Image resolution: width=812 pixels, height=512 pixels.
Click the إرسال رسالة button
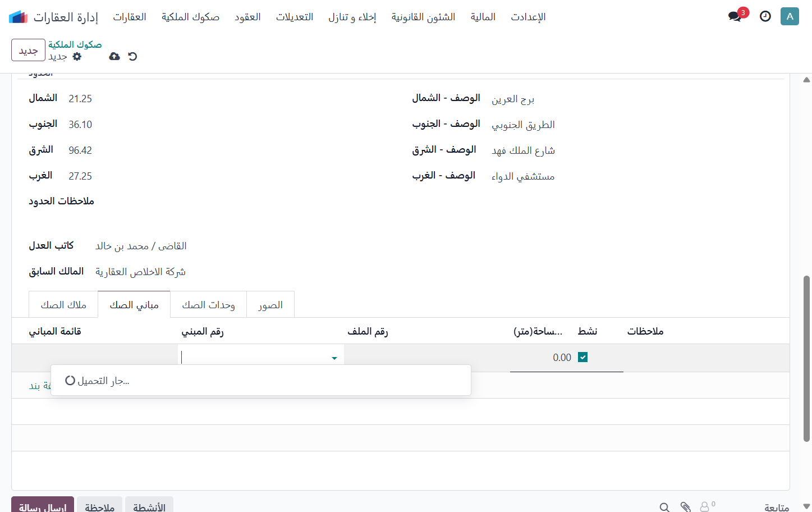click(43, 505)
